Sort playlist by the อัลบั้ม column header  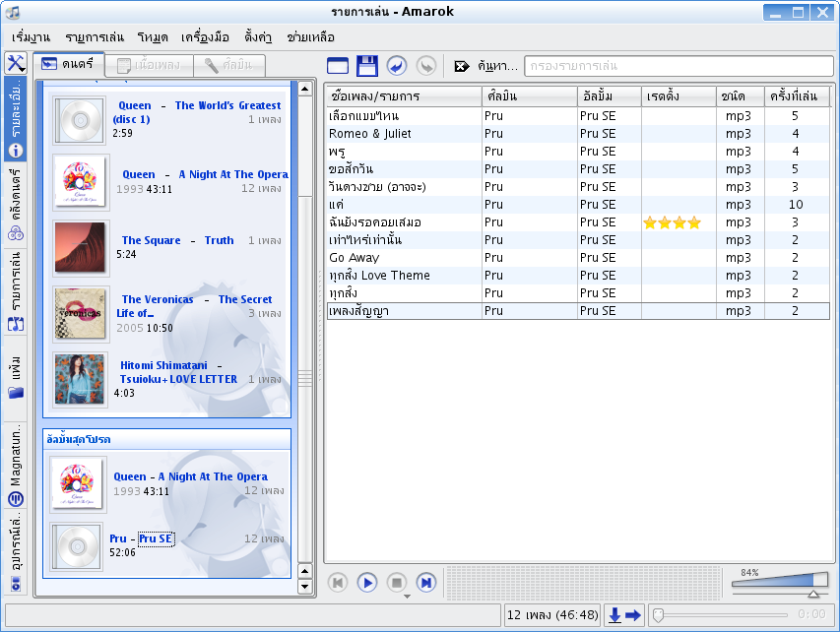click(x=610, y=96)
